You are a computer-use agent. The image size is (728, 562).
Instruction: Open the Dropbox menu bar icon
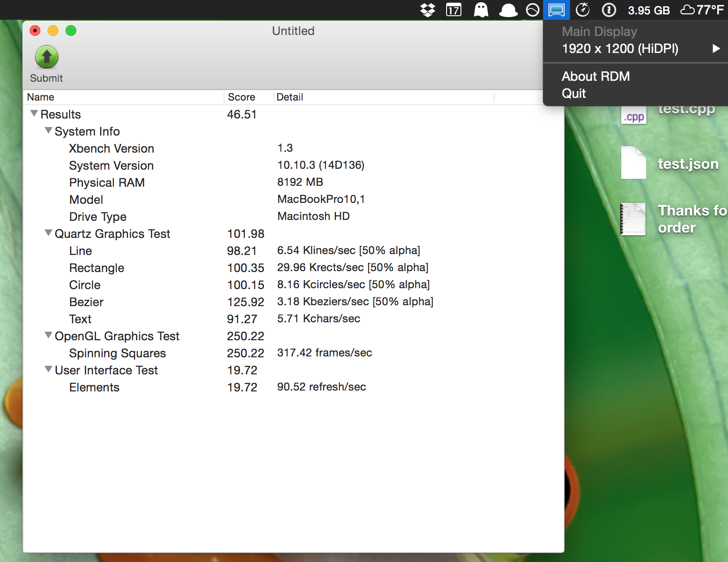tap(428, 10)
